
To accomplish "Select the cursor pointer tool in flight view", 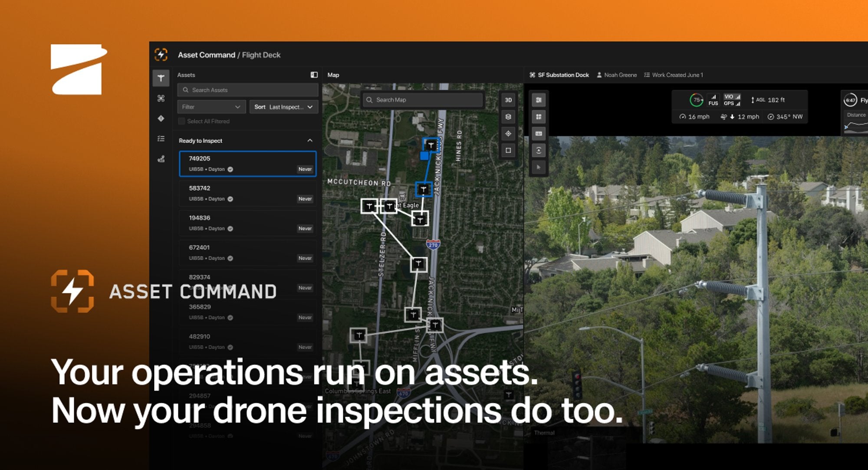I will (x=539, y=167).
